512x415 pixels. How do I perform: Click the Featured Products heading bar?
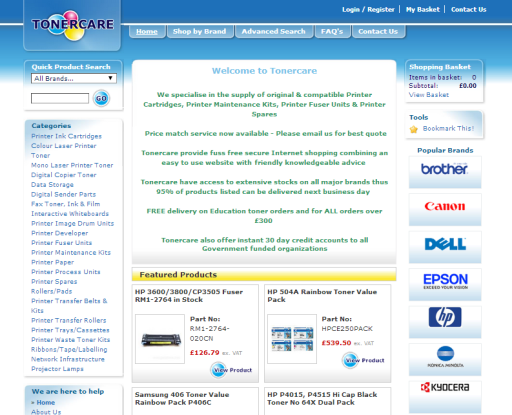click(x=264, y=274)
